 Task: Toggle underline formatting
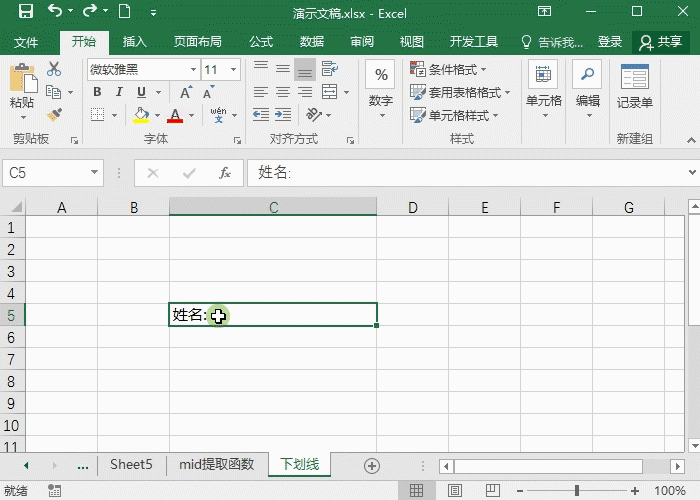tap(142, 92)
